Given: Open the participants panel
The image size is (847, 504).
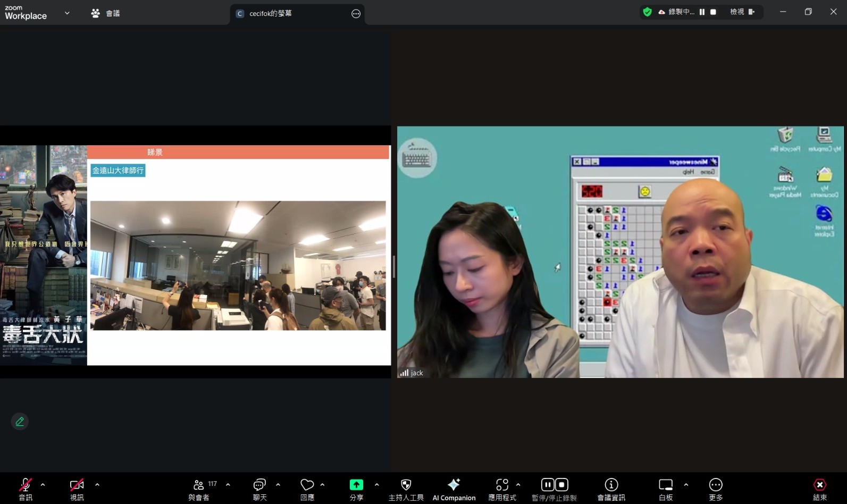Looking at the screenshot, I should (199, 488).
